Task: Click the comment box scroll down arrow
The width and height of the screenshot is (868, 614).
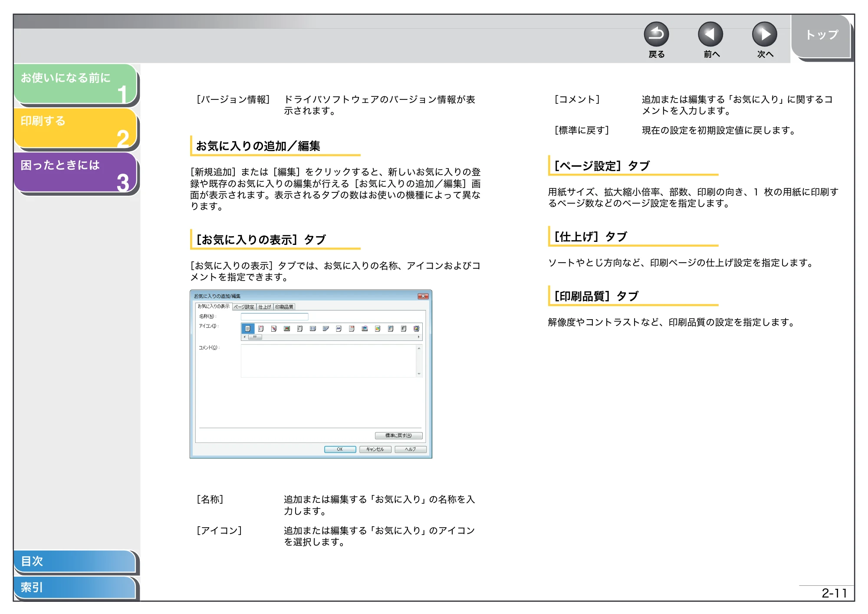Action: click(x=419, y=373)
